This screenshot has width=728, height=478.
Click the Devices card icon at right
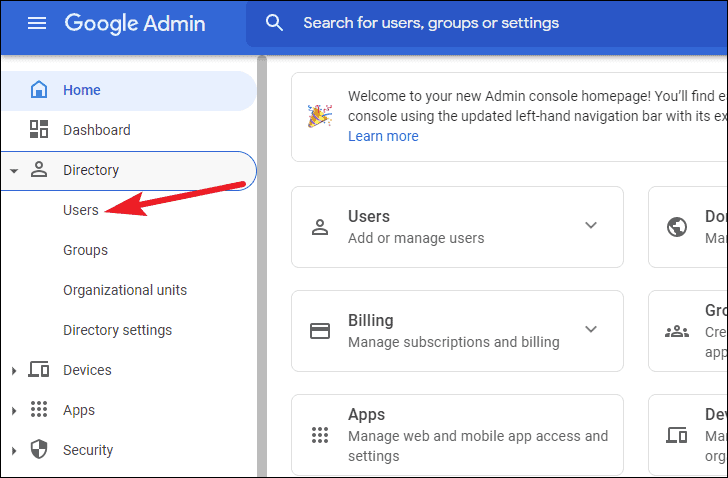pos(677,435)
